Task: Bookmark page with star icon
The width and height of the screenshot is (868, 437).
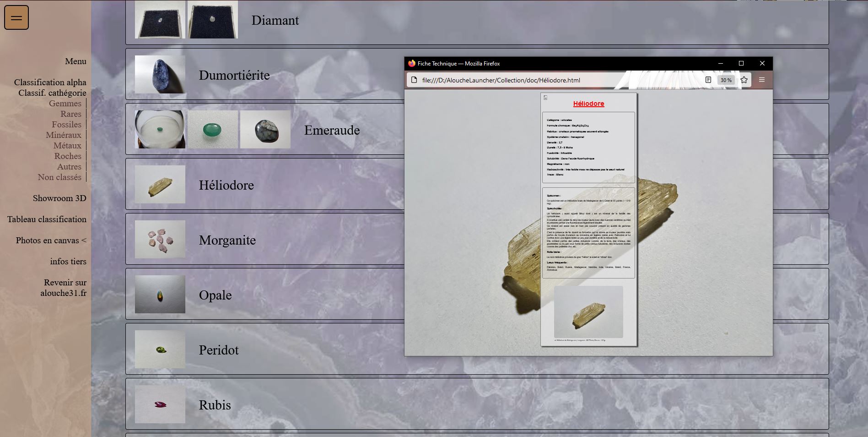Action: pos(744,80)
